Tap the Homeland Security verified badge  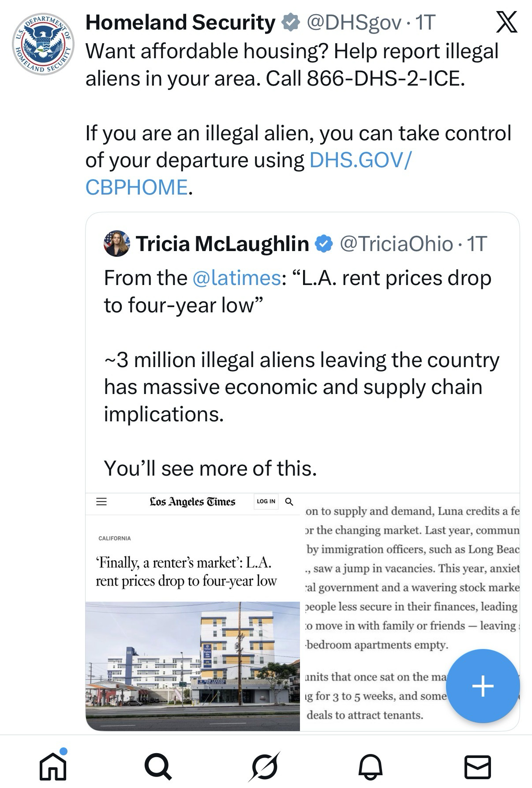pos(290,23)
